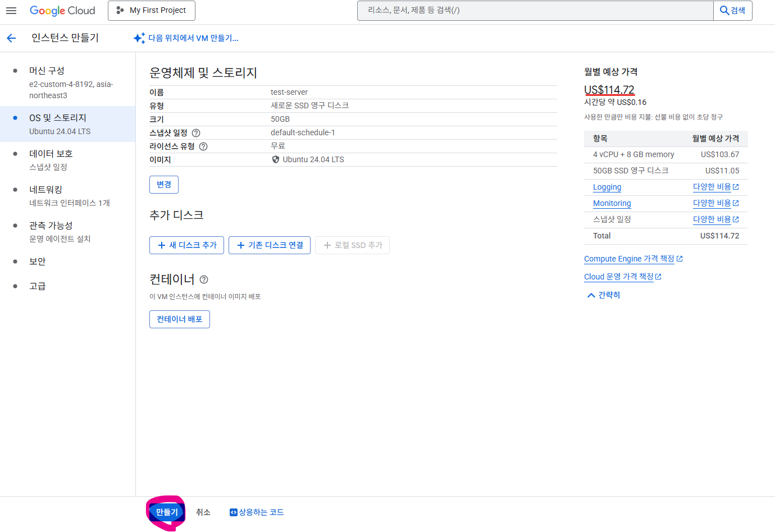
Task: Click the resource search input field
Action: tap(535, 11)
